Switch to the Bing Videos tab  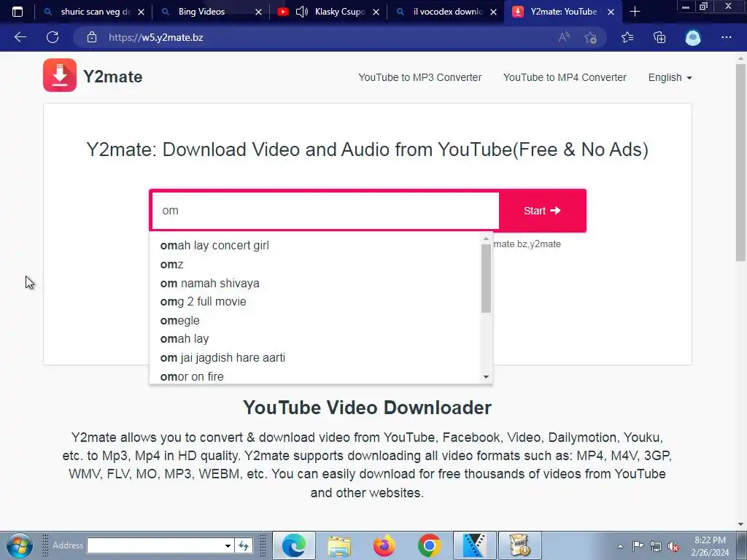pos(211,12)
